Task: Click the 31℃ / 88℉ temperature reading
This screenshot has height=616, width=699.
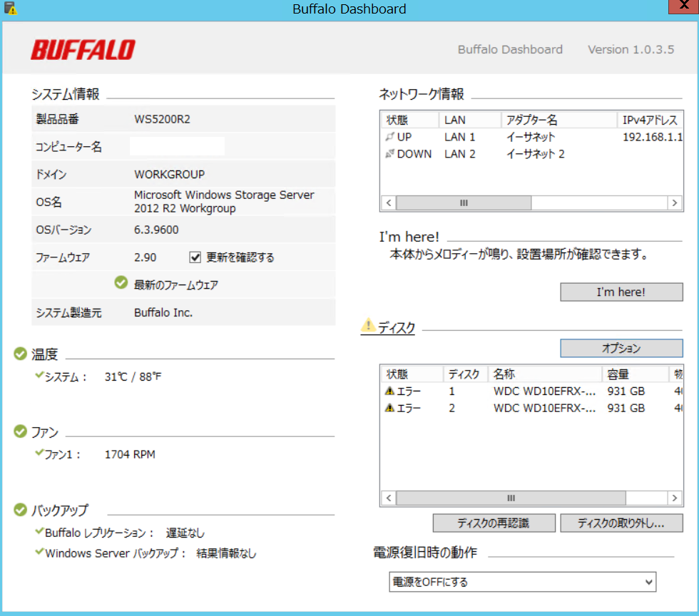Action: point(133,376)
